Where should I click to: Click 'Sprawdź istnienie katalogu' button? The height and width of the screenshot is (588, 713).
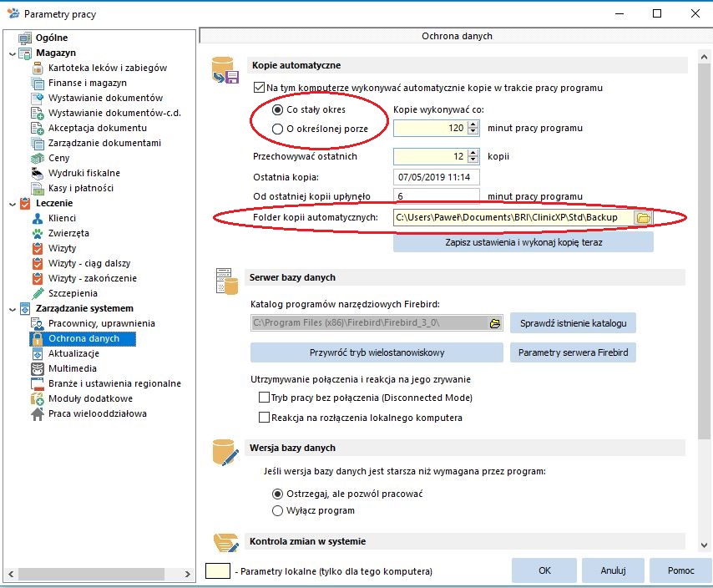[573, 323]
